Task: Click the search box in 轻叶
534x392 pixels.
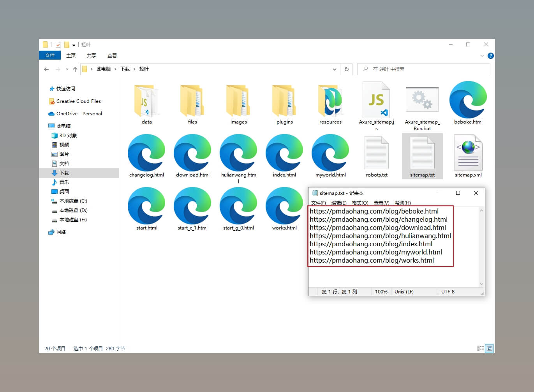Action: [x=424, y=69]
